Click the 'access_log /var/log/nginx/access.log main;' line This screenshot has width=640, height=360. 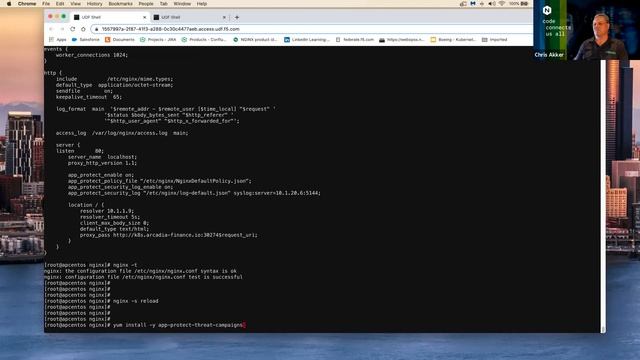(x=122, y=133)
